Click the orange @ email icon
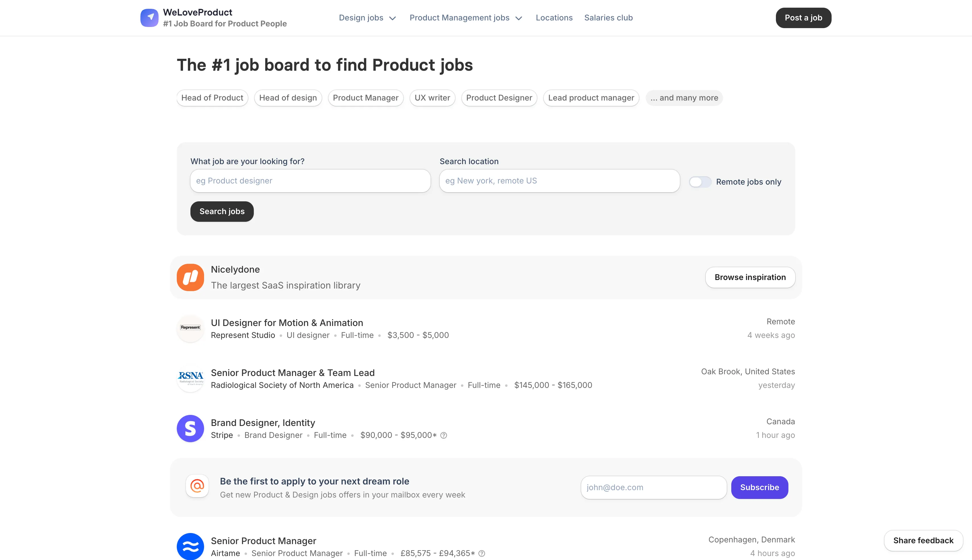This screenshot has width=972, height=560. point(197,486)
